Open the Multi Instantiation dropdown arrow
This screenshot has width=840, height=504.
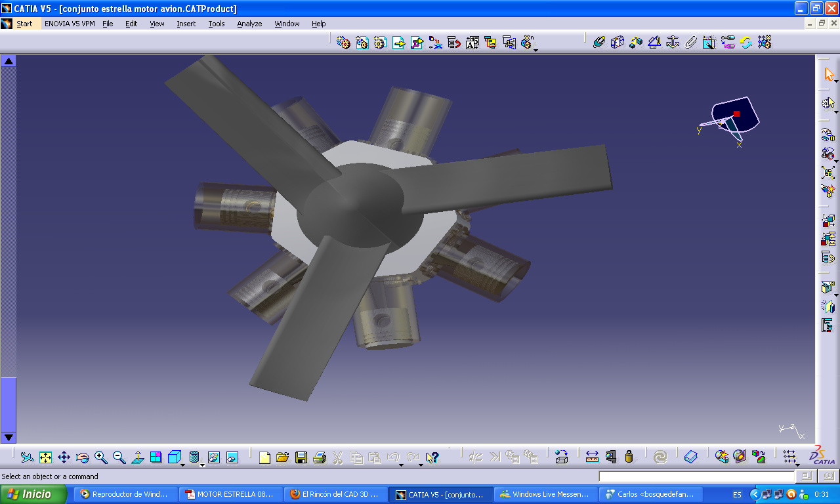pos(535,50)
